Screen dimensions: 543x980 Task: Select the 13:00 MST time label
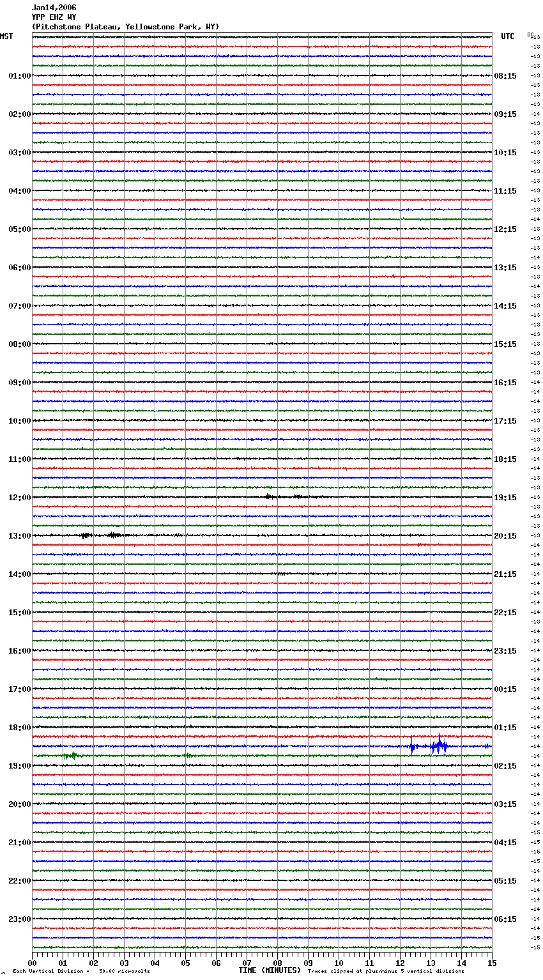pyautogui.click(x=20, y=536)
